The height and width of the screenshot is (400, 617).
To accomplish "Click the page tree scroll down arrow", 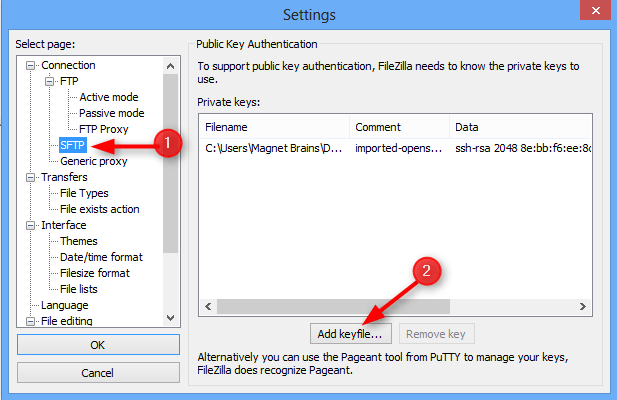I will 170,317.
